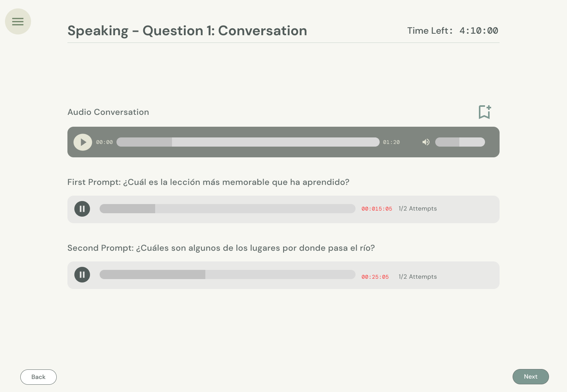Screen dimensions: 567x392
Task: Click the 00:00 elapsed time label
Action: (x=104, y=142)
